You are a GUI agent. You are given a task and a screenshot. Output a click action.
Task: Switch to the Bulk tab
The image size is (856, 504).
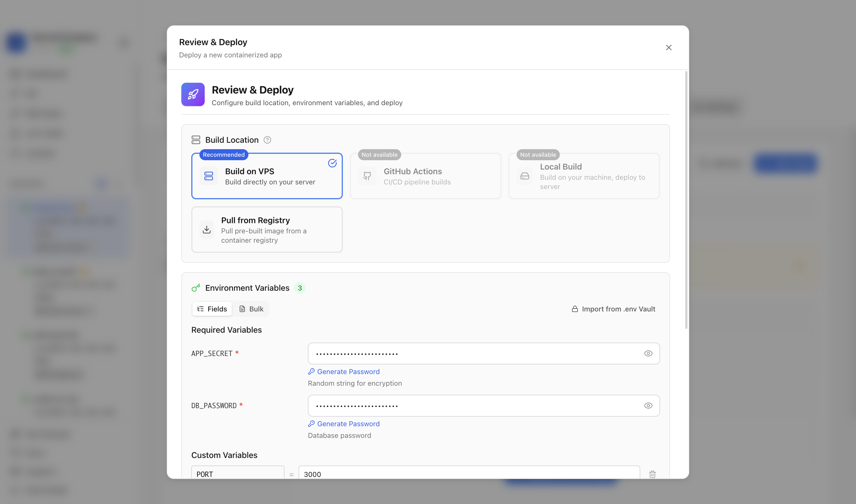point(252,309)
